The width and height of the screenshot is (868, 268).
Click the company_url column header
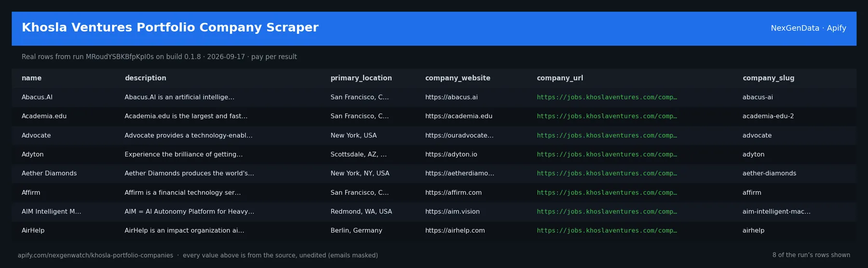click(x=560, y=78)
